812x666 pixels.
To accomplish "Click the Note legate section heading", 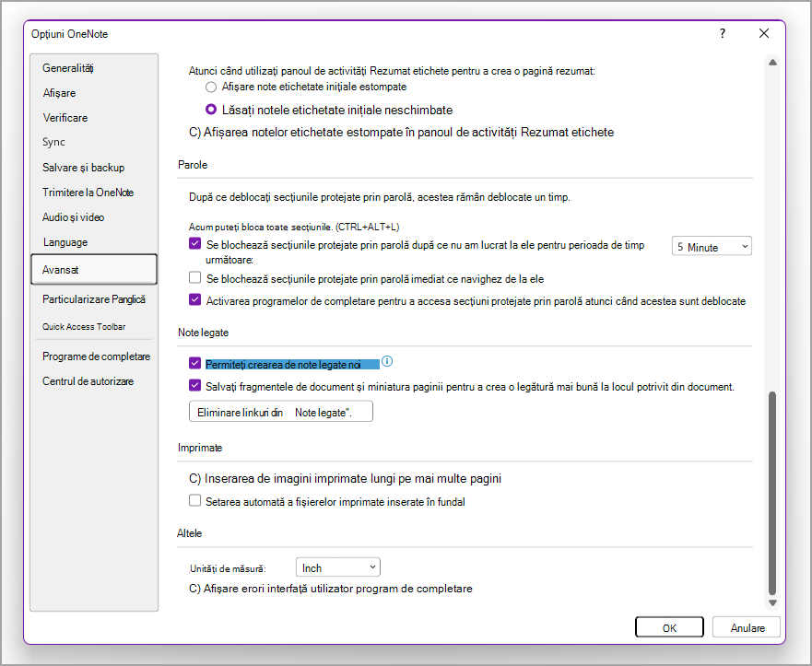I will coord(203,333).
